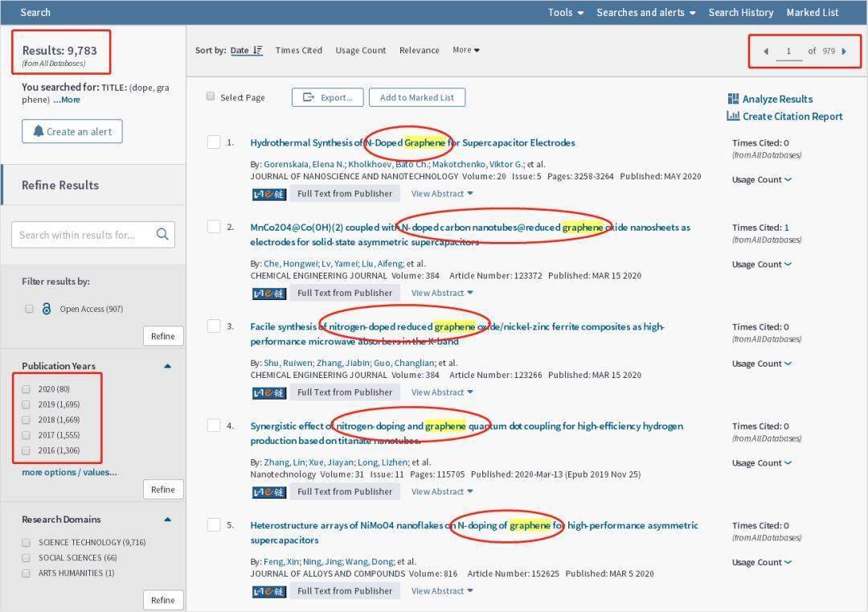
Task: Click the Open Access lock icon
Action: click(x=47, y=309)
